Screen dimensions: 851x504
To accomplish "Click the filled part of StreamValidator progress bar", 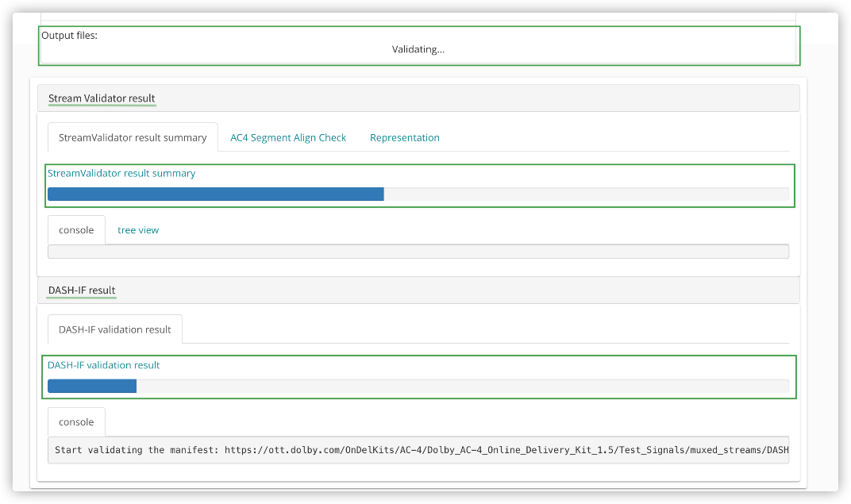I will click(215, 194).
